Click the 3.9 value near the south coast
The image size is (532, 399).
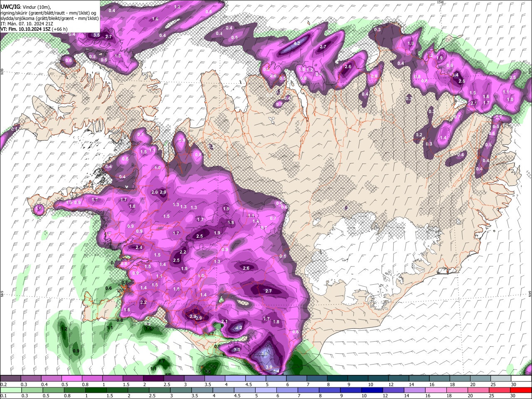[269, 367]
